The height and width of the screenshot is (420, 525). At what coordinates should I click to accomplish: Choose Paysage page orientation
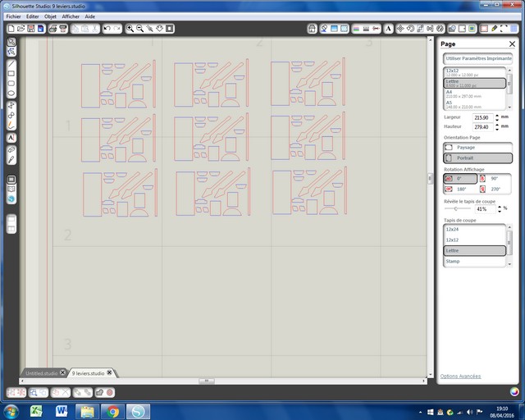point(477,147)
